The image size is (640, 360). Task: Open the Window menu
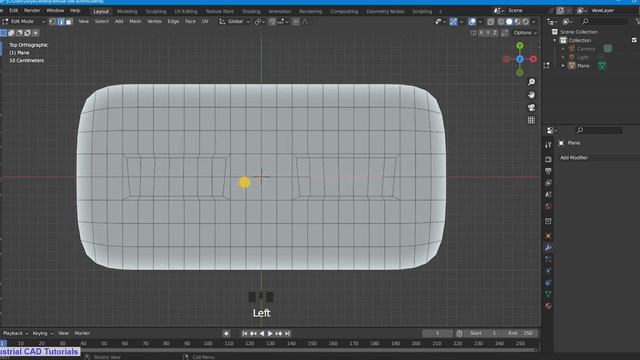click(55, 10)
